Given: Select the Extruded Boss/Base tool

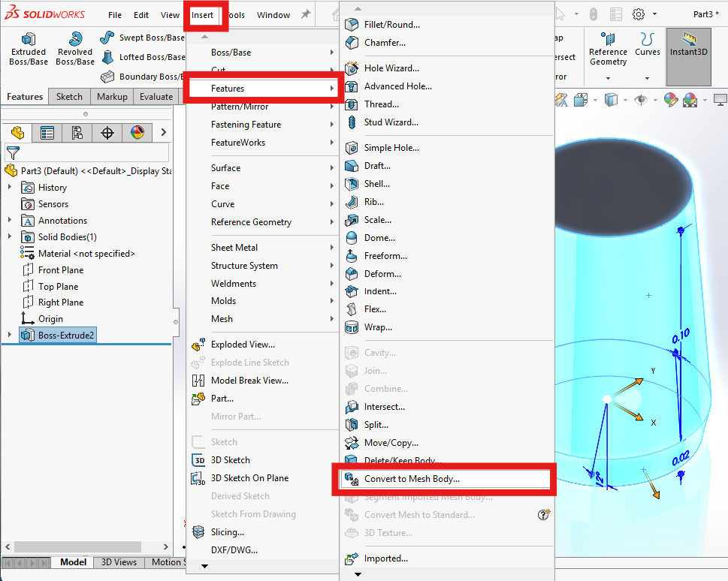Looking at the screenshot, I should 29,49.
